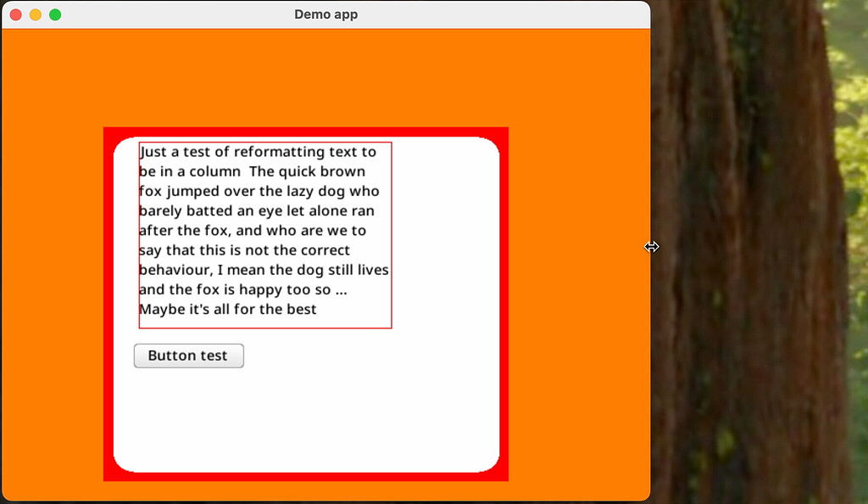
Task: Click the line starting "after the fox"
Action: [x=252, y=231]
